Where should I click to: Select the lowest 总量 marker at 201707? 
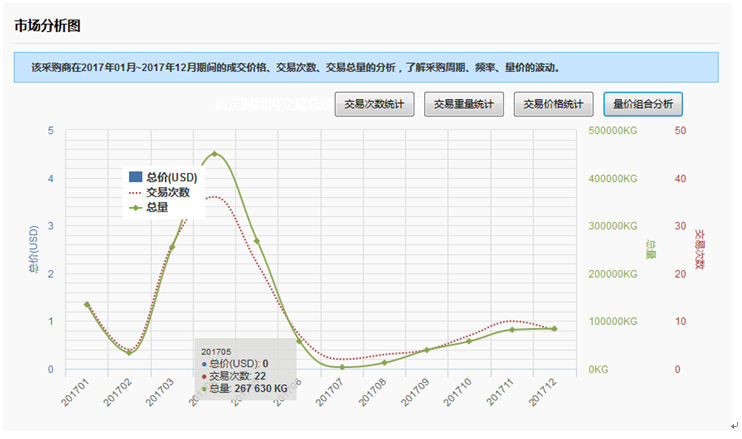pyautogui.click(x=342, y=367)
